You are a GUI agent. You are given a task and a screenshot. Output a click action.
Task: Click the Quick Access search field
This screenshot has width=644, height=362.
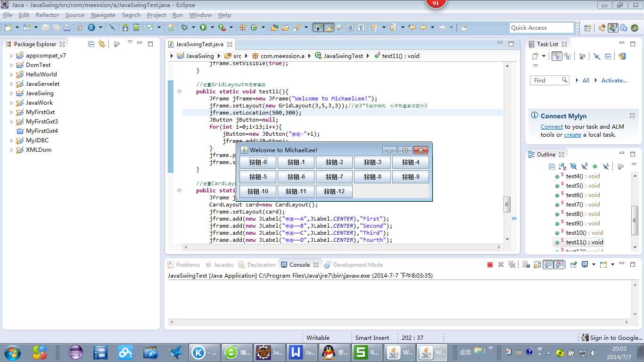[x=542, y=28]
